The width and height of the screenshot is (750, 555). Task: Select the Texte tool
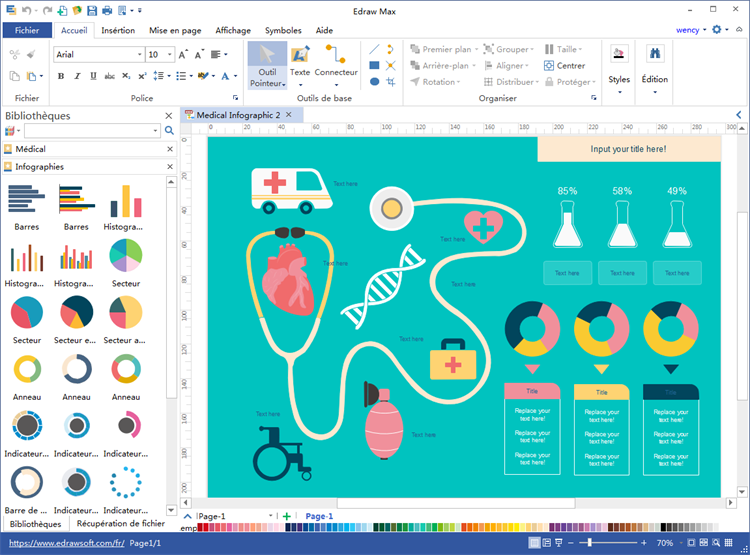[300, 65]
